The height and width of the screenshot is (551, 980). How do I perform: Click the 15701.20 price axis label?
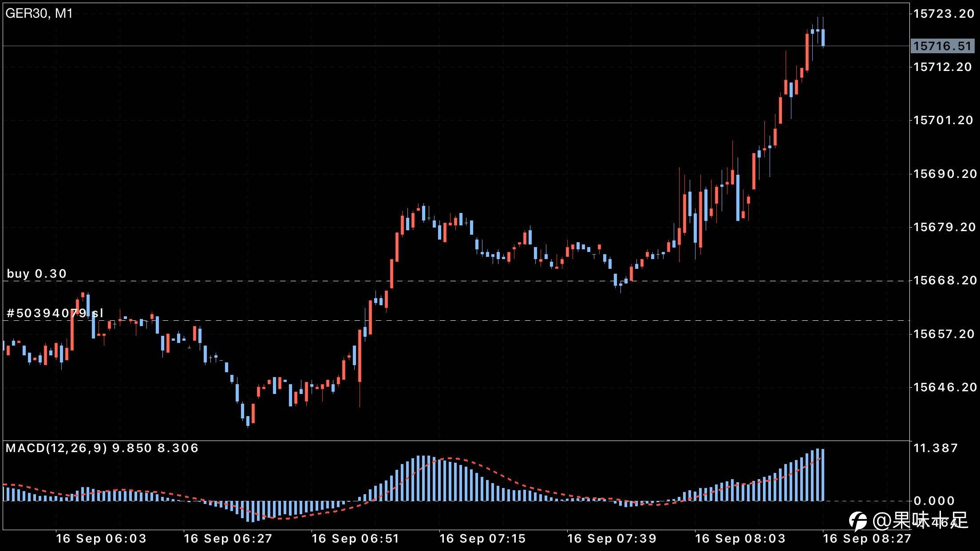tap(943, 120)
